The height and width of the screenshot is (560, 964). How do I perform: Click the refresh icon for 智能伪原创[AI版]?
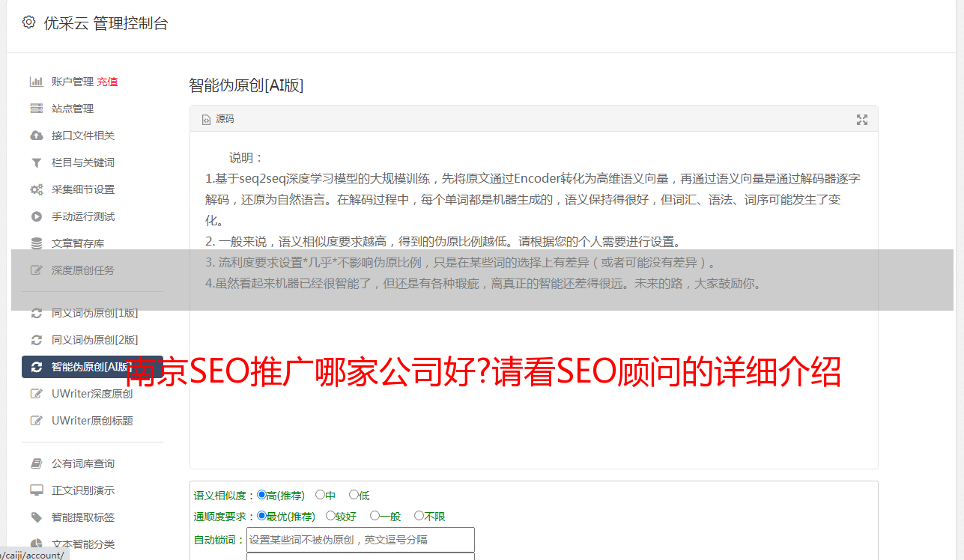tap(36, 367)
